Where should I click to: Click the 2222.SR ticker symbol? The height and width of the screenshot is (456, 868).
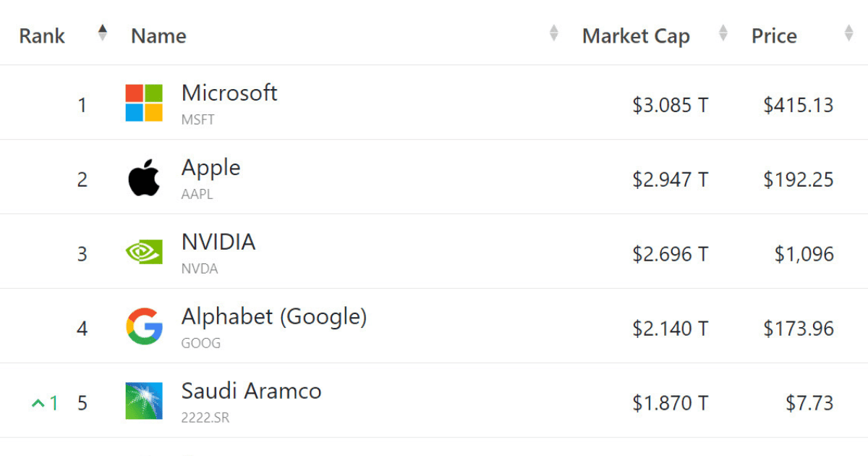tap(205, 418)
